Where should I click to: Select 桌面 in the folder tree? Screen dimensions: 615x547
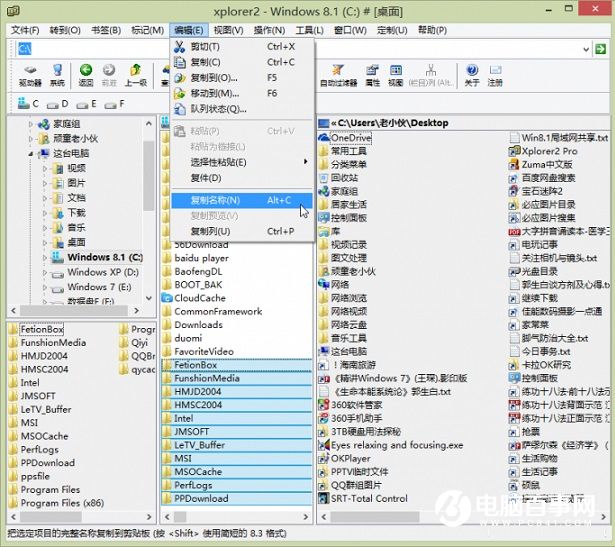76,242
